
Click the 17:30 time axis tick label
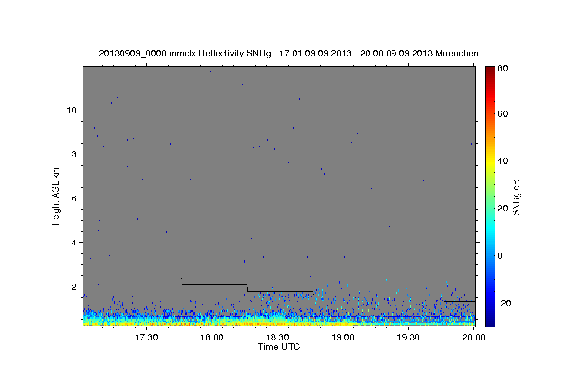146,338
